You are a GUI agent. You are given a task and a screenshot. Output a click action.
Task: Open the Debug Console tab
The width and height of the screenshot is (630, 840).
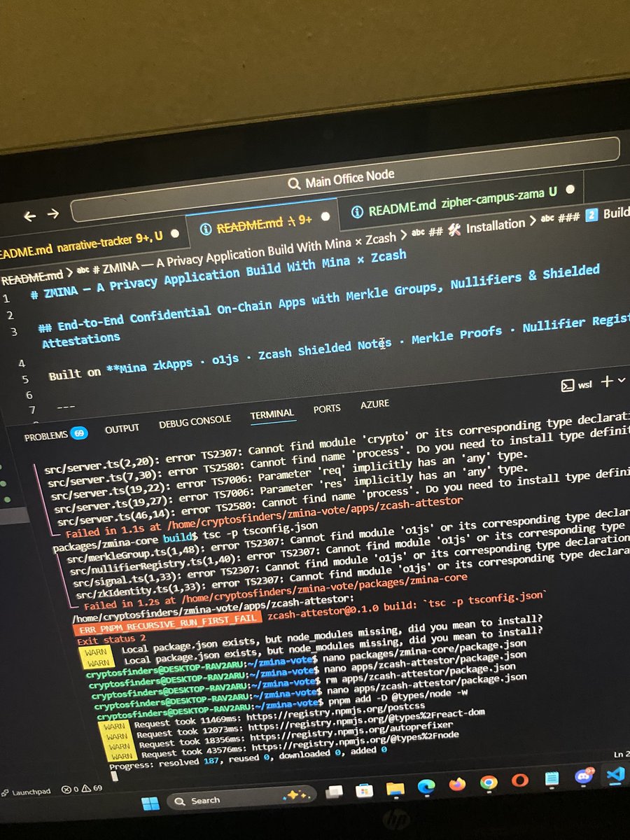pyautogui.click(x=195, y=421)
